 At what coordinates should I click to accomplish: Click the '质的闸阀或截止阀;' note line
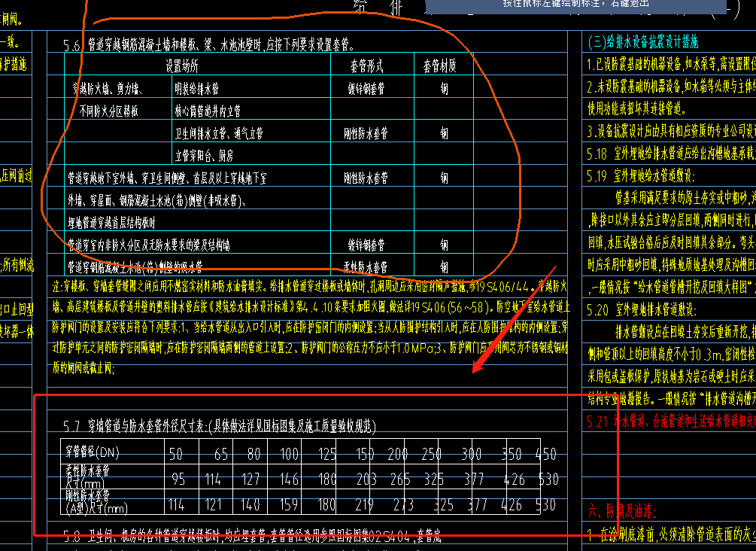83,368
